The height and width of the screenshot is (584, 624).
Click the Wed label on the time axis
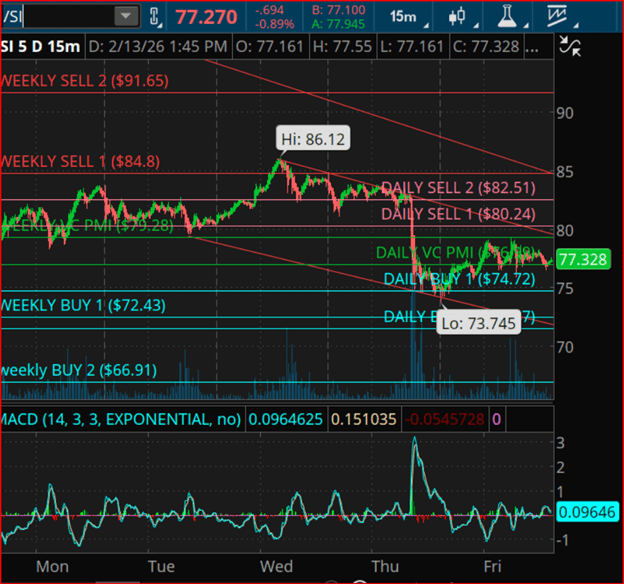276,566
